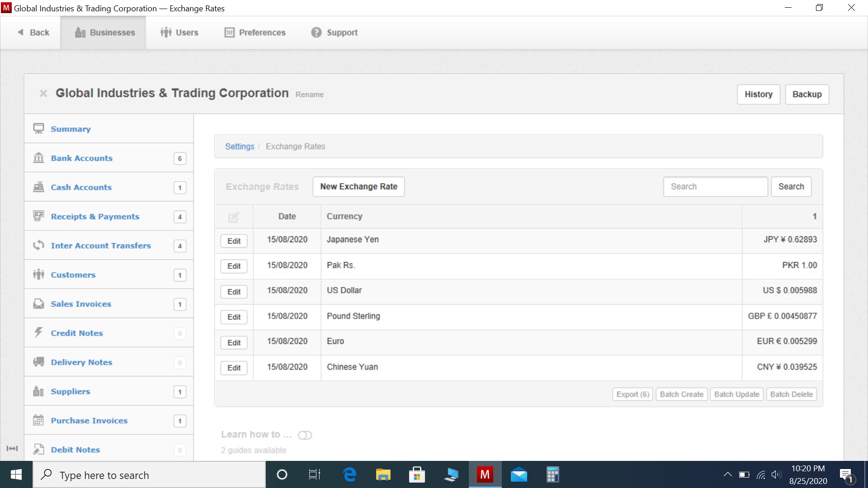
Task: Click Batch Update button
Action: click(736, 394)
